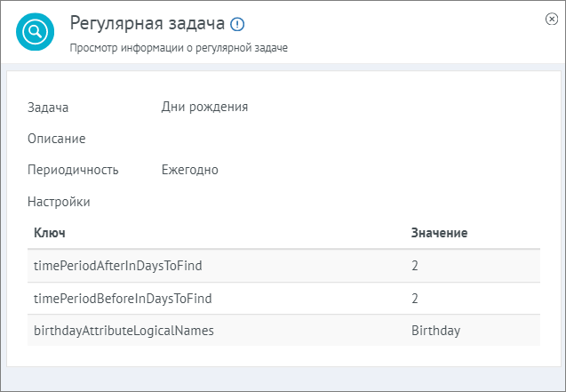Select the timePeriodBeforeInDaysToFind row key

coord(123,299)
